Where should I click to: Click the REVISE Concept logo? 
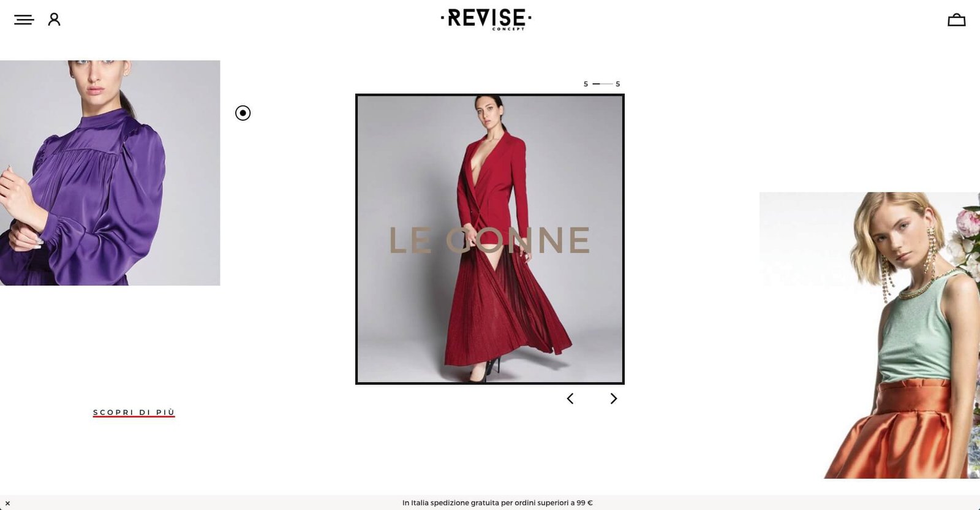click(x=486, y=19)
